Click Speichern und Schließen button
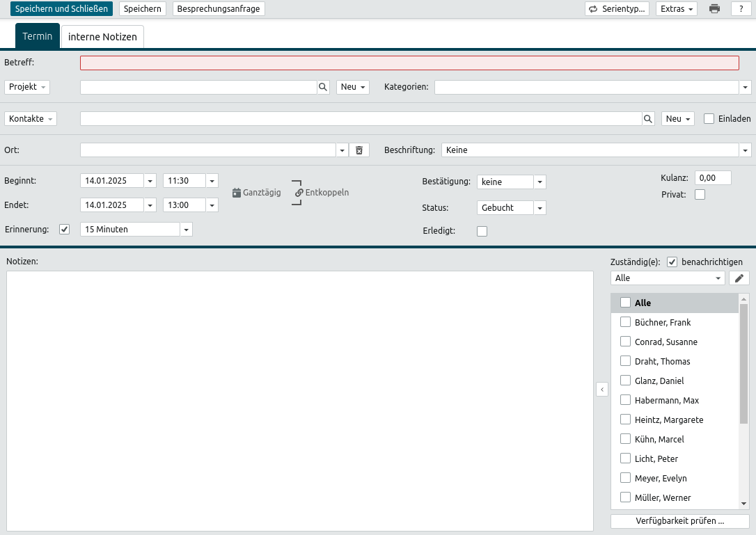Viewport: 756px width, 535px height. coord(61,9)
